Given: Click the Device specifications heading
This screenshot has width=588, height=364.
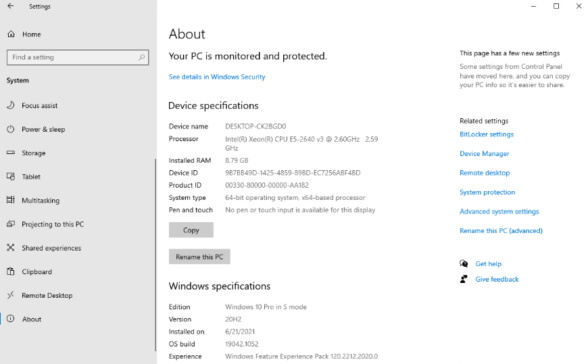Looking at the screenshot, I should pyautogui.click(x=214, y=106).
